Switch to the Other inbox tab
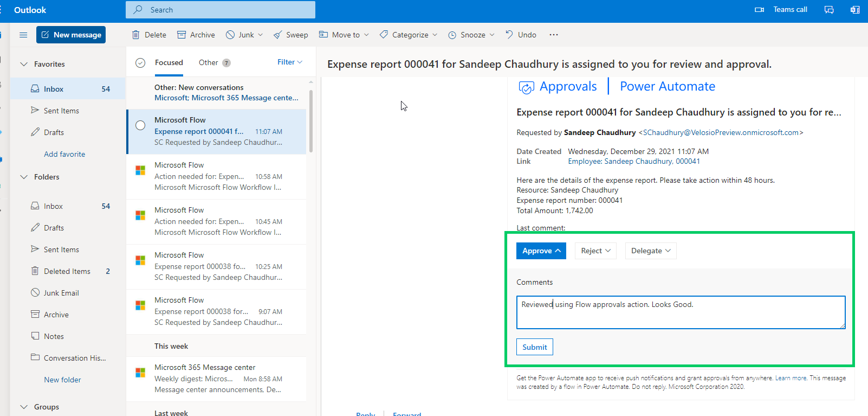Screen dimensions: 868x416 [209, 63]
